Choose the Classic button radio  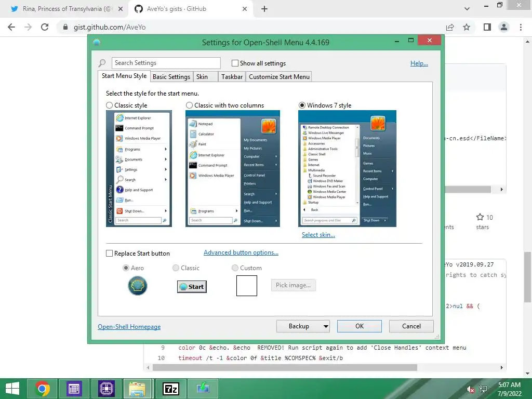pos(176,268)
